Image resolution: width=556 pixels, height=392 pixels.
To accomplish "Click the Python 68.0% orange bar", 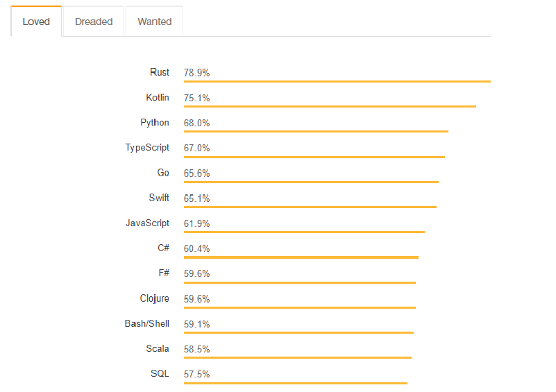I will pyautogui.click(x=316, y=132).
